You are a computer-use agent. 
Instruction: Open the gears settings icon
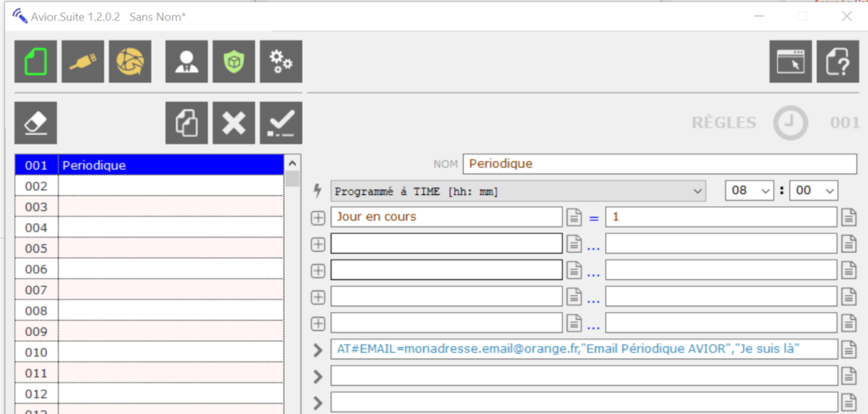tap(281, 62)
